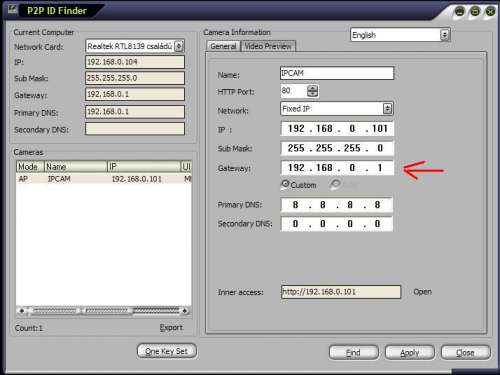Click the camera Secondary DNS field 0.0.0.0
This screenshot has width=500, height=375.
coord(337,224)
